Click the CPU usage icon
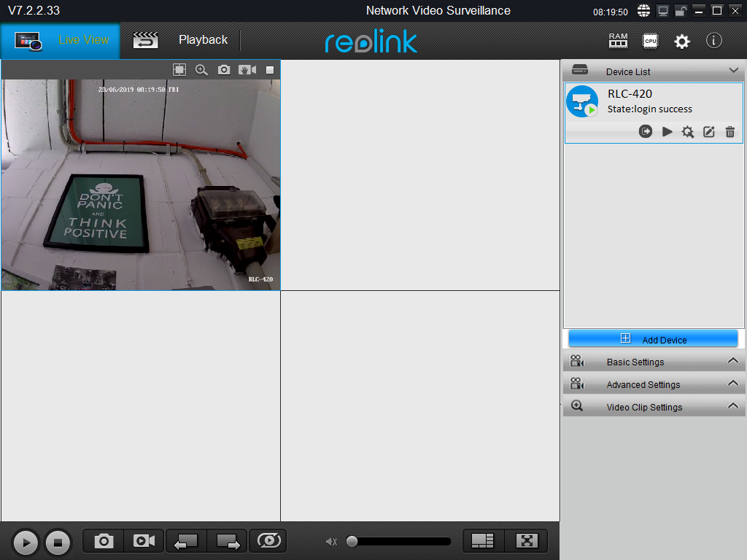 click(650, 41)
